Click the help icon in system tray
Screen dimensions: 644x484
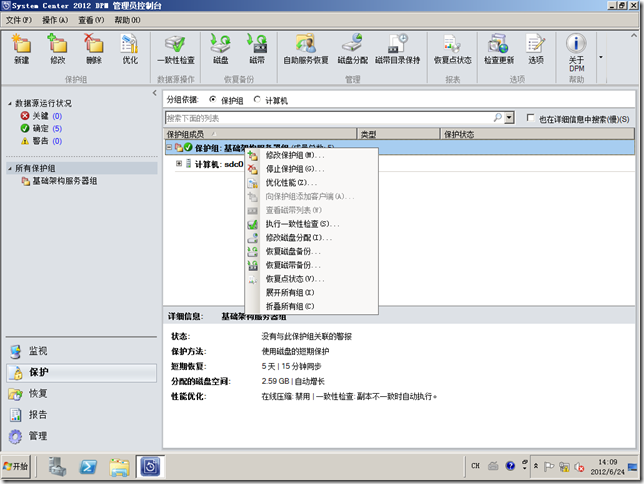[510, 466]
